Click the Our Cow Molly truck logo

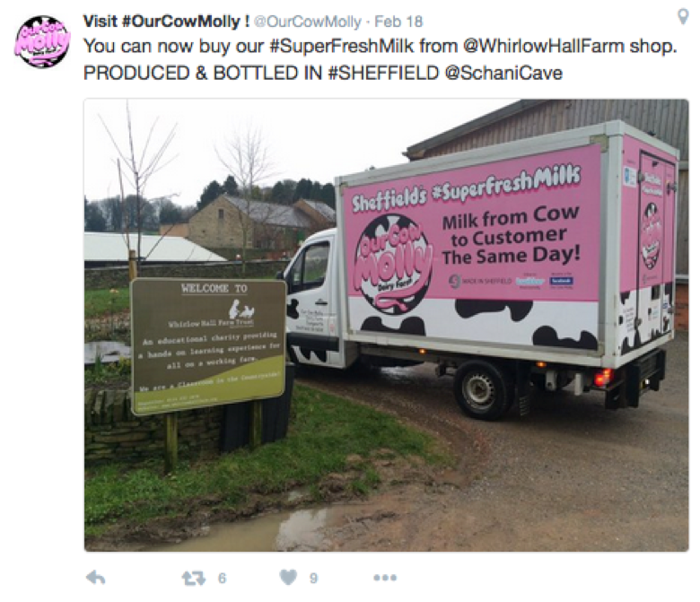(x=393, y=264)
